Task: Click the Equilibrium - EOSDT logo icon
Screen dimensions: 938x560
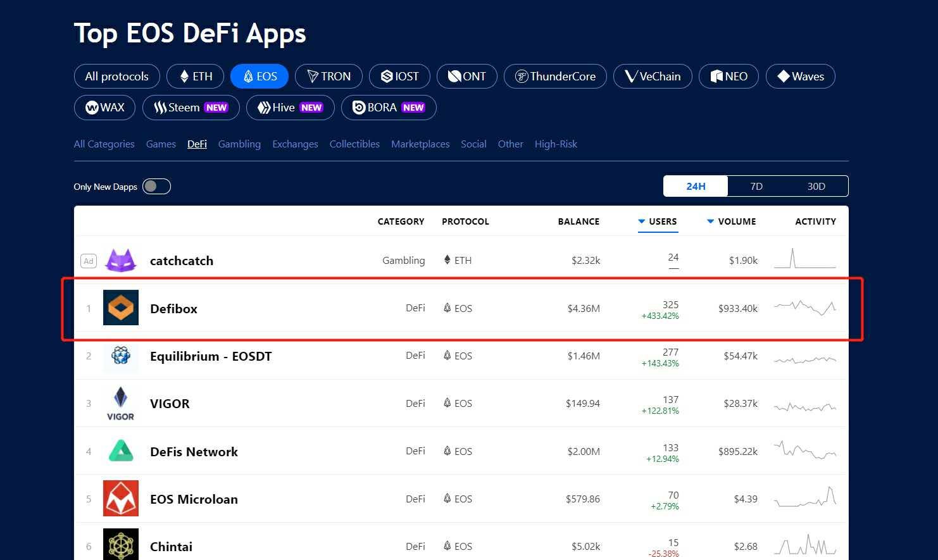Action: pos(121,356)
